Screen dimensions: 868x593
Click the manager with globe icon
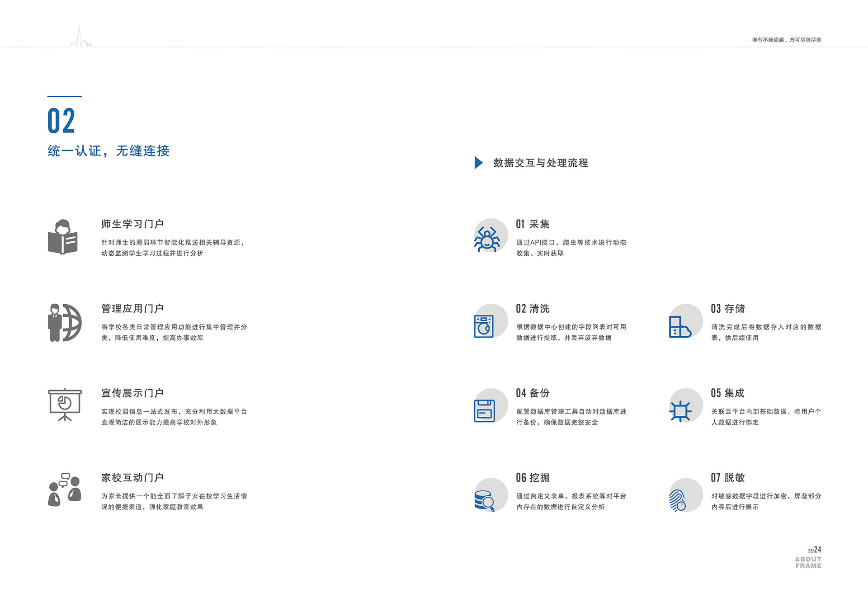(65, 322)
